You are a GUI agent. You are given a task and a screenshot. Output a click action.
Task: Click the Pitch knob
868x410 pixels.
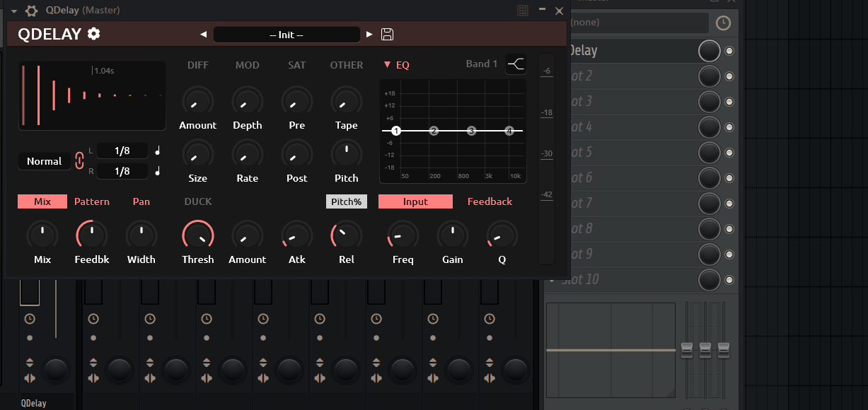click(x=347, y=153)
